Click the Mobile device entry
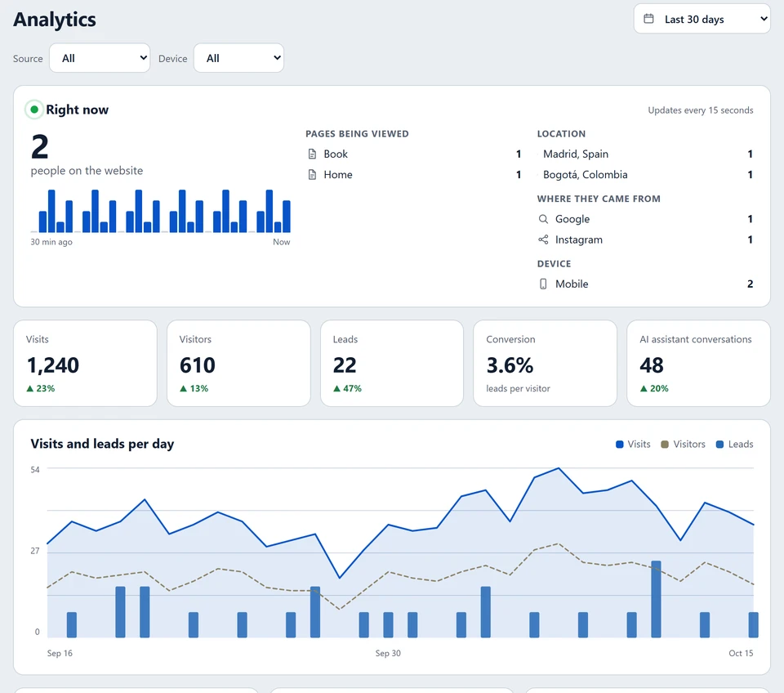Viewport: 784px width, 693px height. tap(645, 284)
